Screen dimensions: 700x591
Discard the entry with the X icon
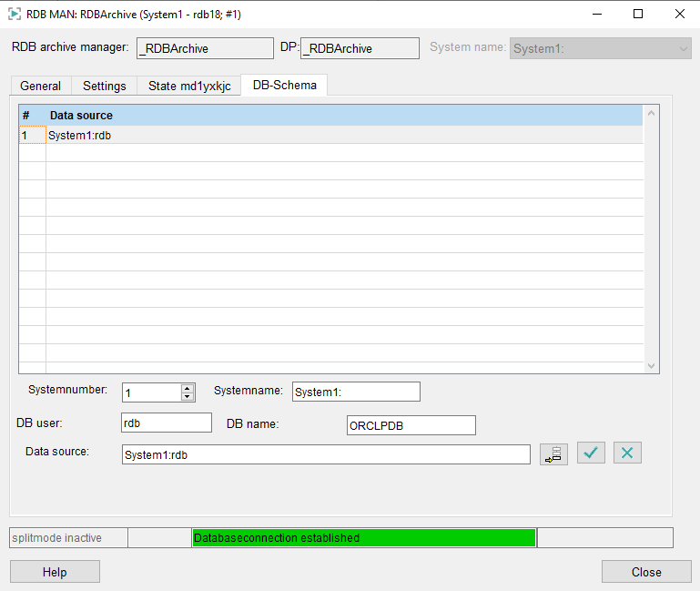tap(627, 453)
